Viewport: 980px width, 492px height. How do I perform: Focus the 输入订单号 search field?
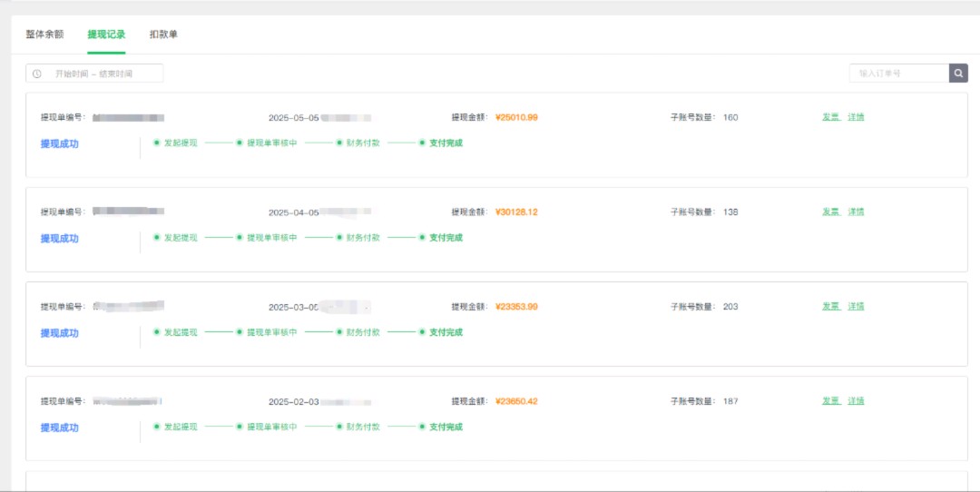point(898,74)
